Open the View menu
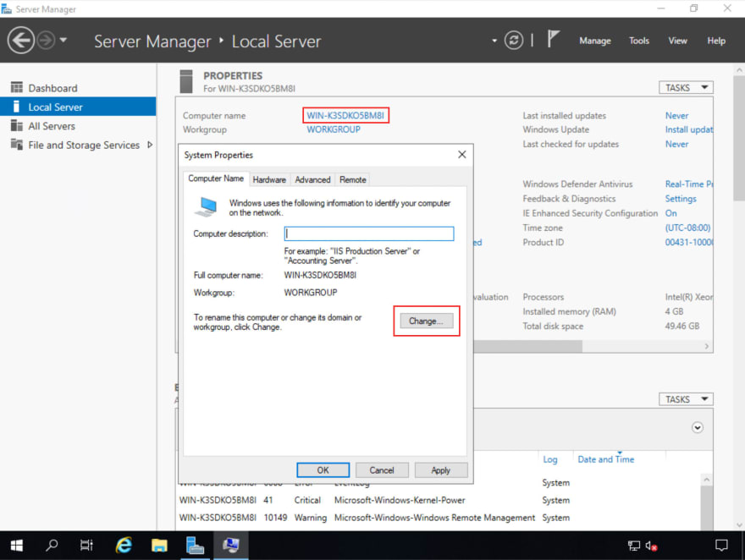The height and width of the screenshot is (560, 745). 677,41
